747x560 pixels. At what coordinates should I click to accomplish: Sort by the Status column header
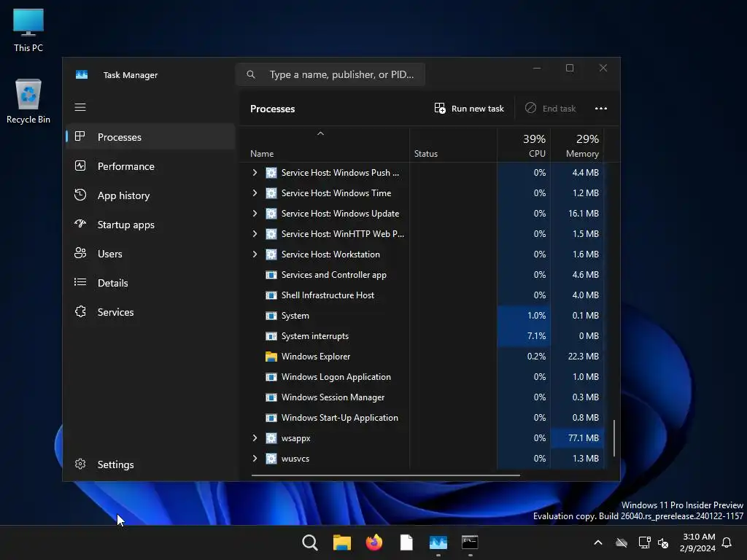click(x=453, y=146)
